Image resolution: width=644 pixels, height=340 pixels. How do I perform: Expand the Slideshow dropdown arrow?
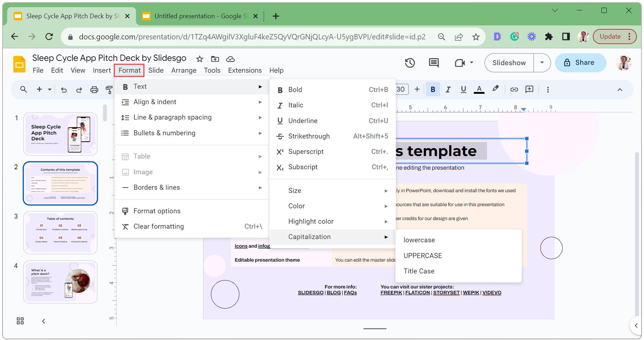pos(542,63)
